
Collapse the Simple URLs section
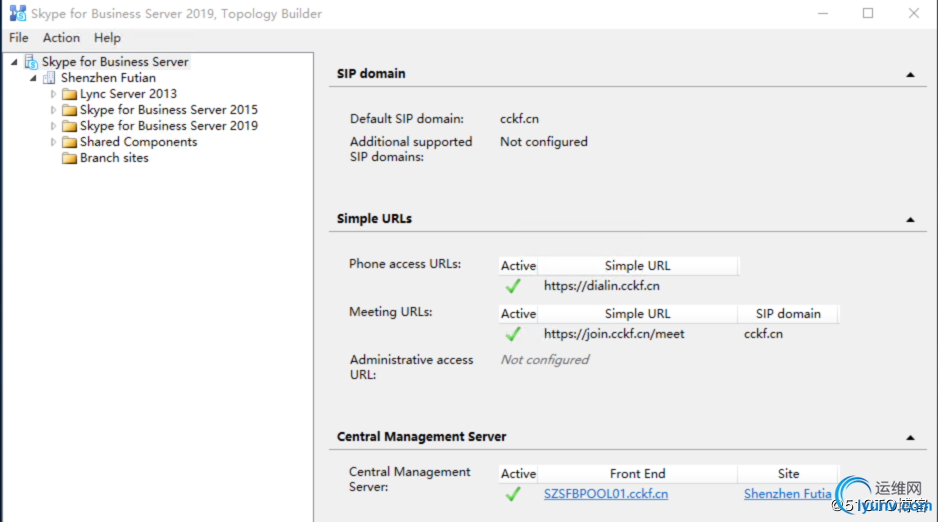[x=910, y=219]
